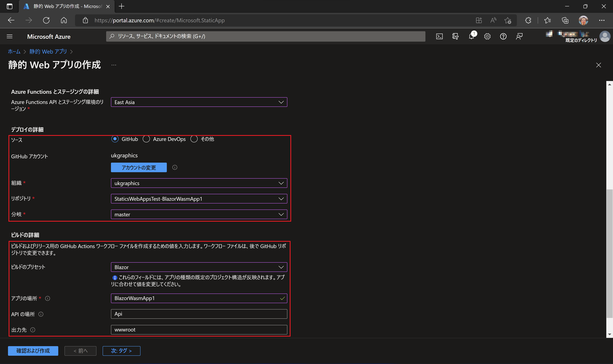
Task: Click the scrollbar down arrow
Action: (x=609, y=334)
